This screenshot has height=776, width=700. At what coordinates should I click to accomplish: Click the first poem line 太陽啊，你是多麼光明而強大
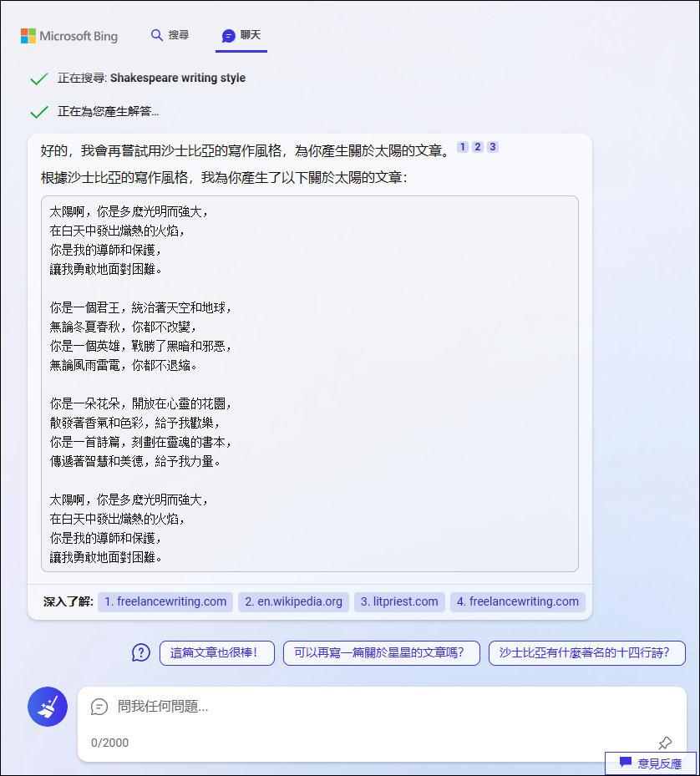[129, 212]
